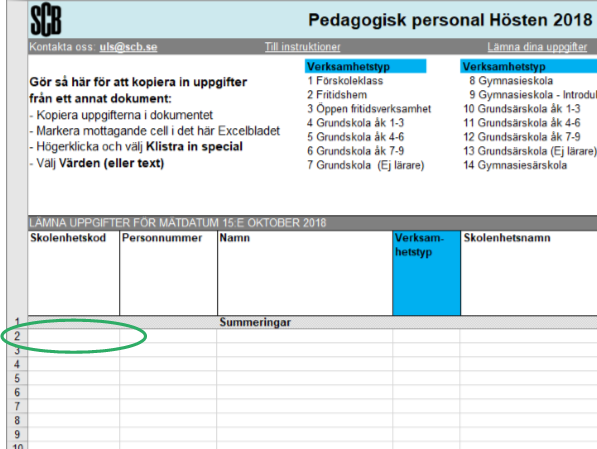Select 'Kopiera uppgifterna i dokumentet' instruction line

pos(121,115)
